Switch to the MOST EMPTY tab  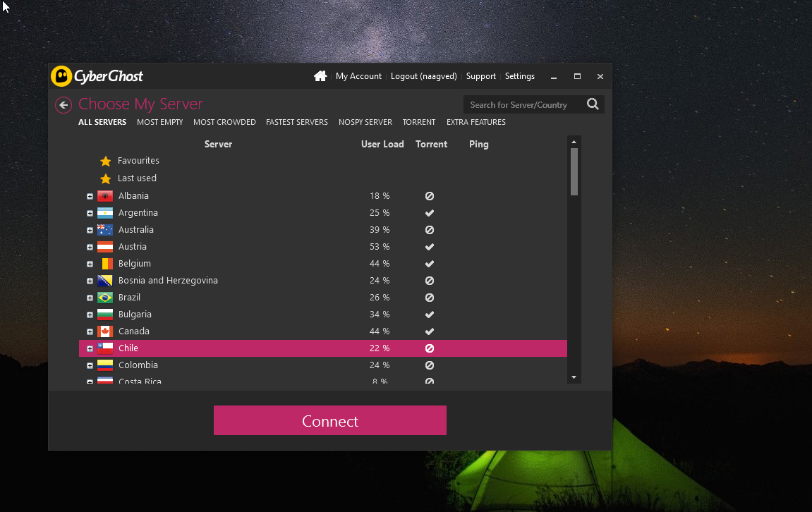pyautogui.click(x=160, y=122)
